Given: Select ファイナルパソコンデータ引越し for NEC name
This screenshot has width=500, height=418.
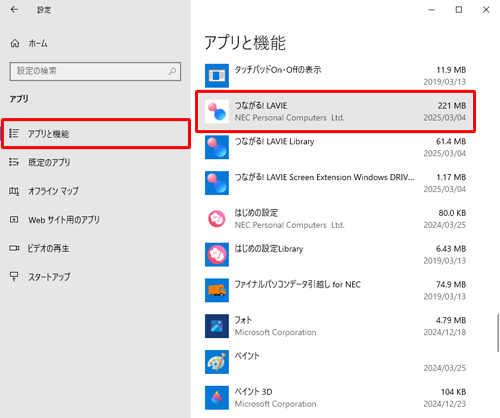Looking at the screenshot, I should pos(297,284).
